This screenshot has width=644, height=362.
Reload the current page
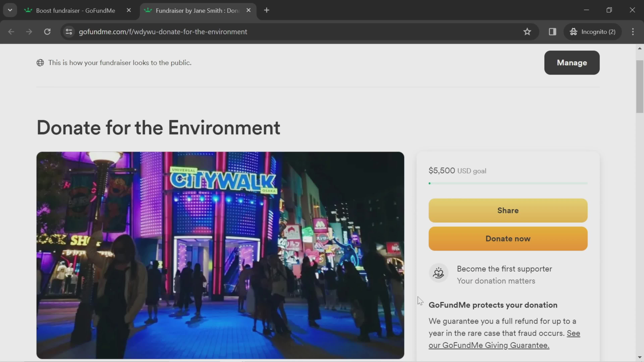pyautogui.click(x=47, y=32)
